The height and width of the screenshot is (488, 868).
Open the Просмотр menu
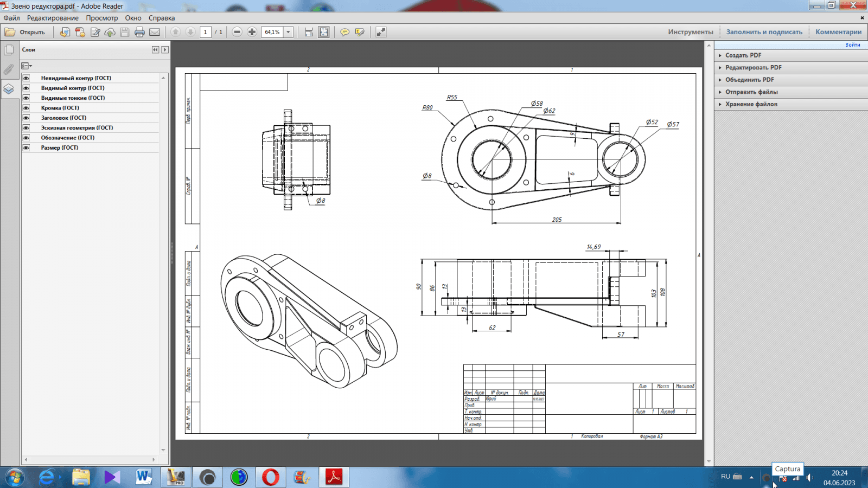pyautogui.click(x=101, y=18)
